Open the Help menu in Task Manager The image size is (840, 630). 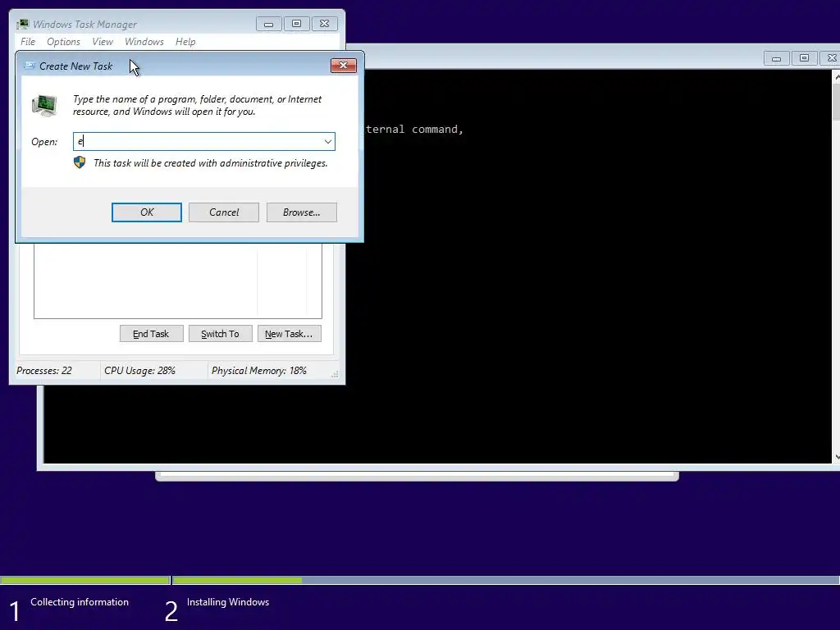185,42
